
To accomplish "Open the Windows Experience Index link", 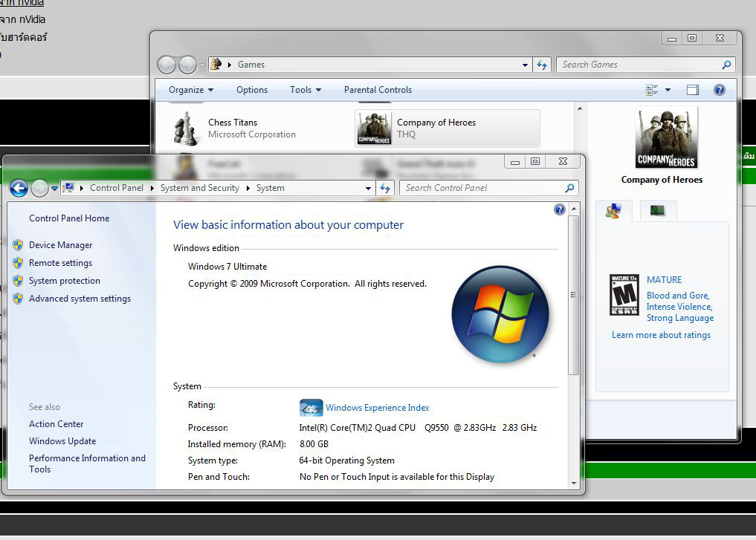I will 377,408.
